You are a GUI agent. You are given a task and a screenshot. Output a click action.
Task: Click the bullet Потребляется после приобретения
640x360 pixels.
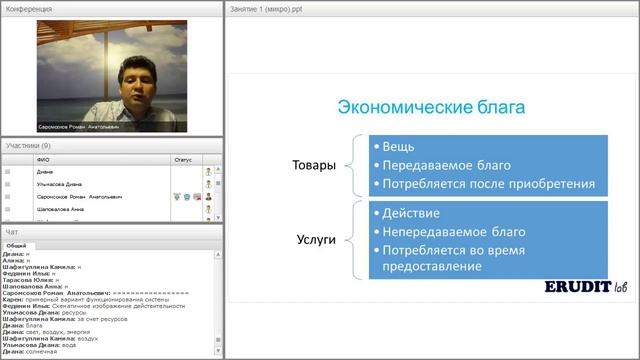(489, 184)
